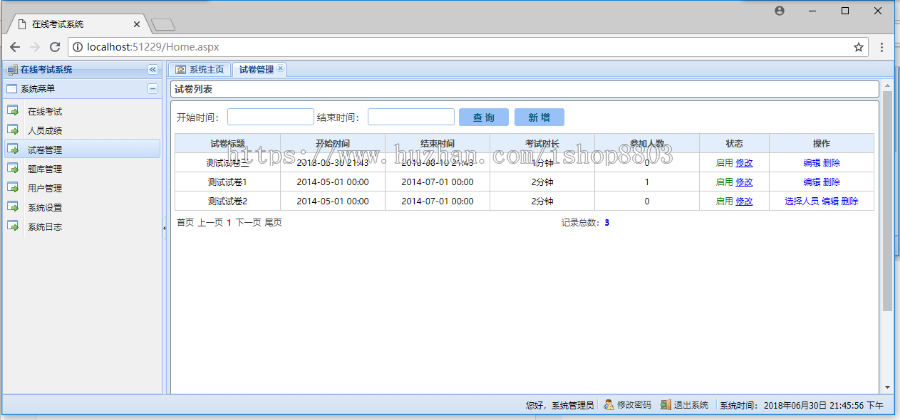Close the 试卷管理 tab with its x
Viewport: 900px width, 420px height.
tap(280, 68)
